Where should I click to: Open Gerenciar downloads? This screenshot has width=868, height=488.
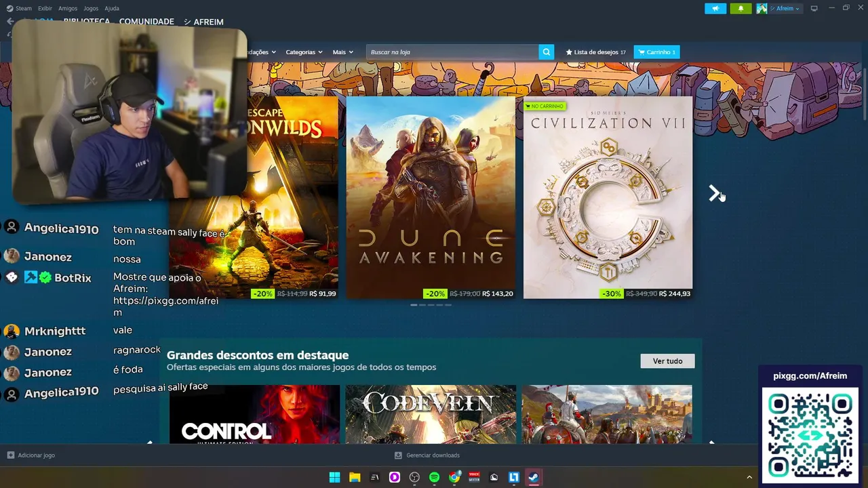coord(433,455)
